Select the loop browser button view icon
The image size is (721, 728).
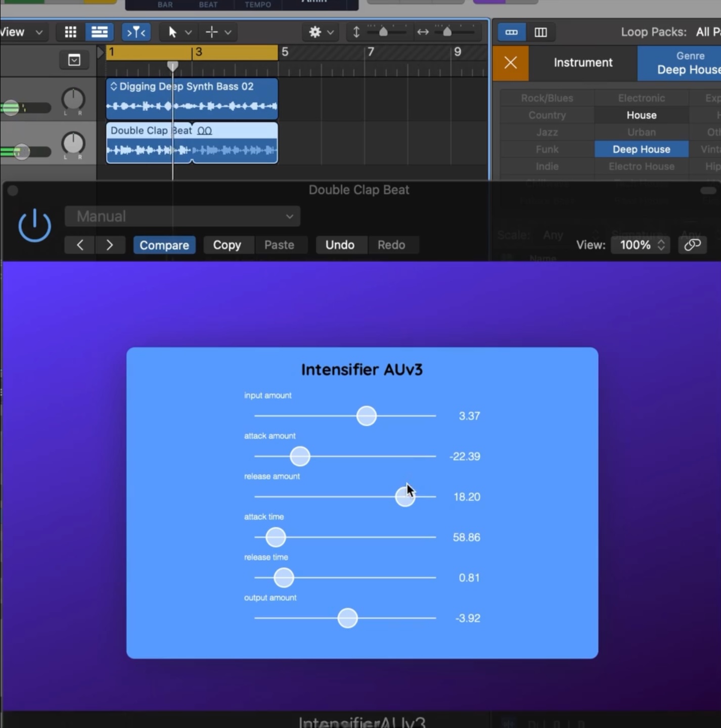coord(511,32)
